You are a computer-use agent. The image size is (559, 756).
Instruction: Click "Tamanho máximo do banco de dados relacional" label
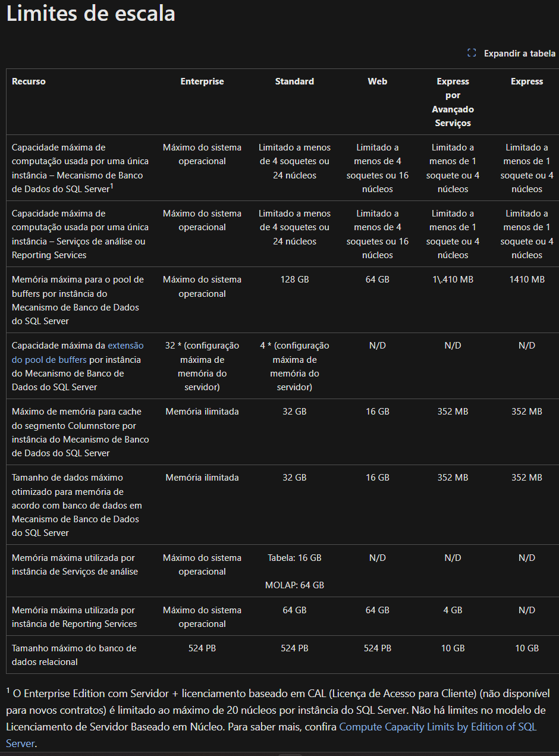pos(74,655)
